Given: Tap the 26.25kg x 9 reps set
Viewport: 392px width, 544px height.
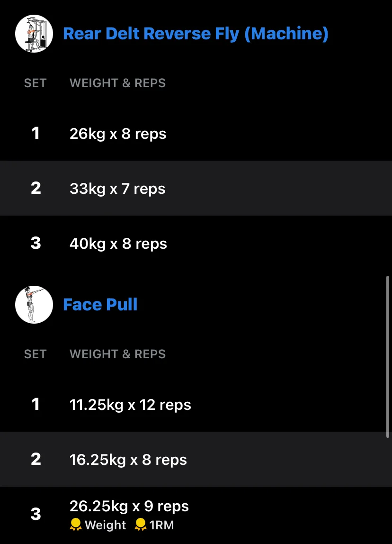Looking at the screenshot, I should tap(196, 515).
